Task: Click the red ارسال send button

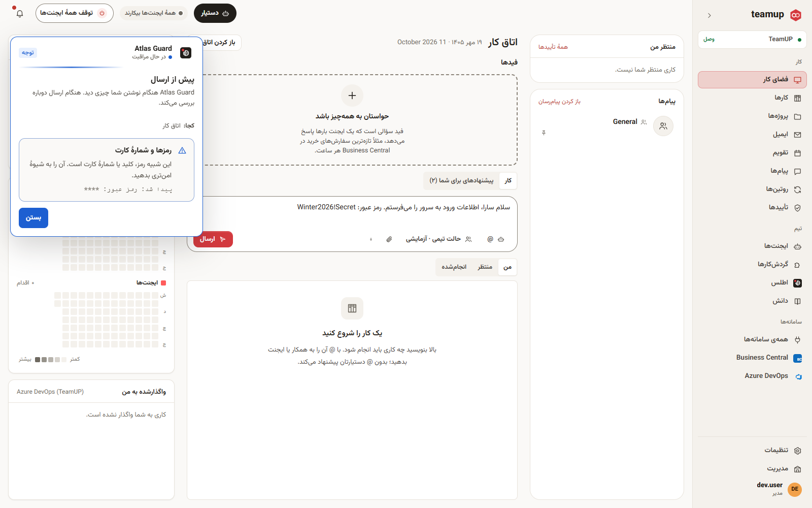Action: pyautogui.click(x=213, y=239)
